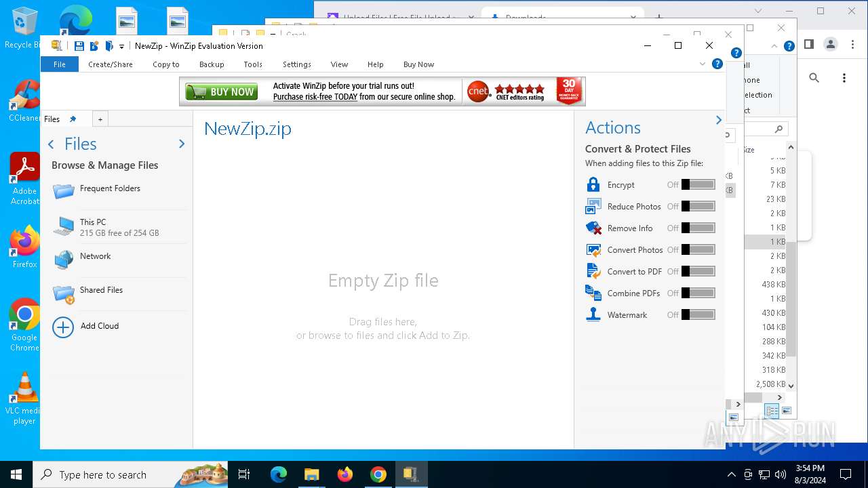Open the Buy Now tab
The width and height of the screenshot is (868, 488).
point(418,64)
